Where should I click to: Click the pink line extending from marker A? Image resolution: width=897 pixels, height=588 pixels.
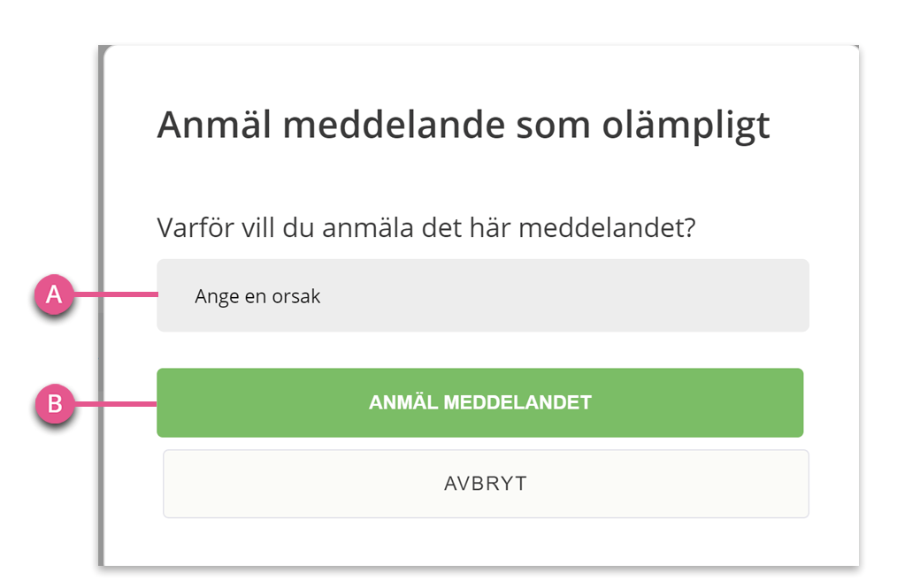(116, 294)
